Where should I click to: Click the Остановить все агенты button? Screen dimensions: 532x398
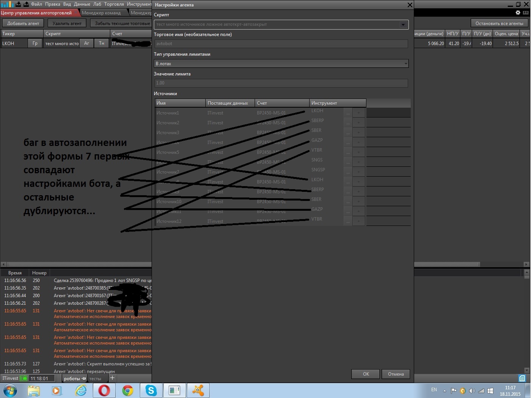point(499,24)
